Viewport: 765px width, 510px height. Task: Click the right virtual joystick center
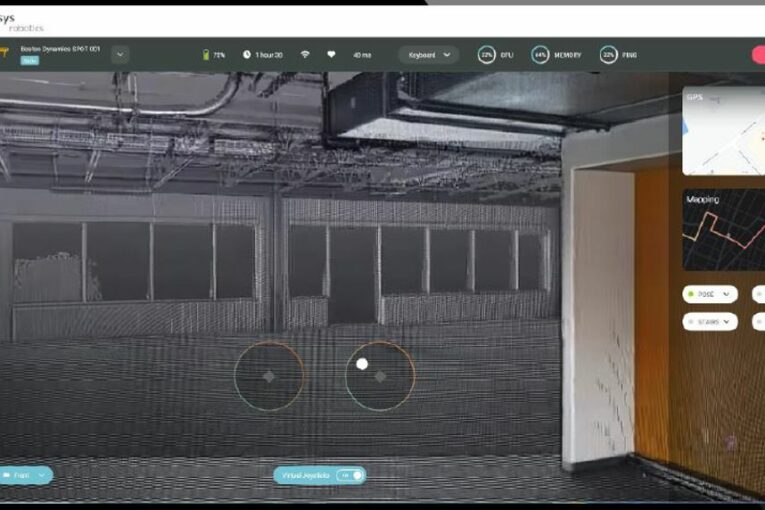point(380,376)
